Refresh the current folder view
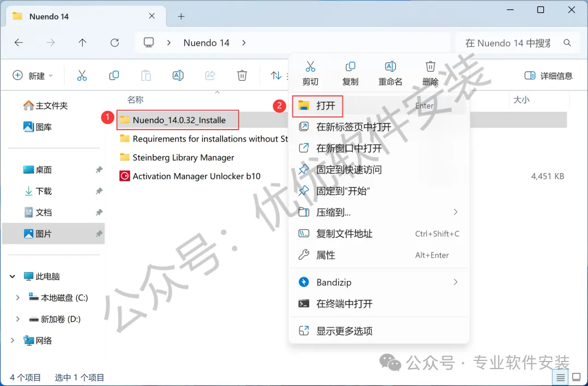Image resolution: width=588 pixels, height=386 pixels. pyautogui.click(x=115, y=43)
